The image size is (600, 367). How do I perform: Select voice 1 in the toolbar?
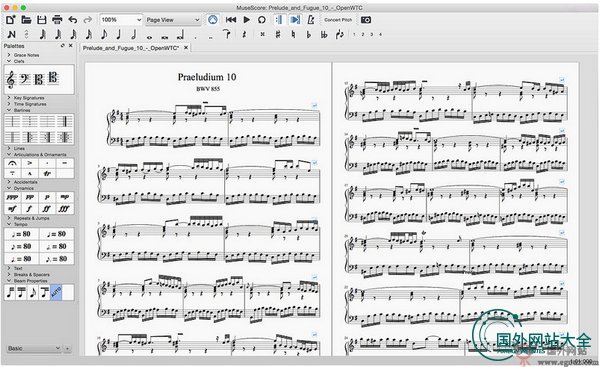[x=354, y=34]
